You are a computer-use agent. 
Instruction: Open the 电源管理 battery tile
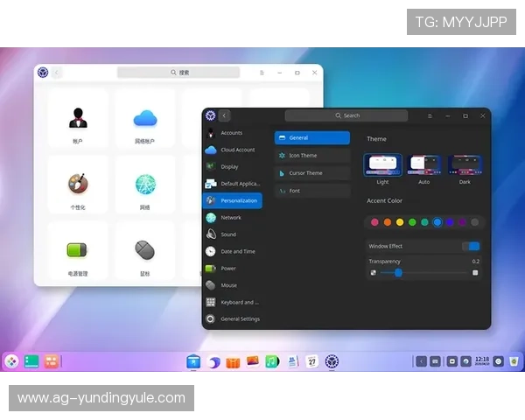[78, 254]
